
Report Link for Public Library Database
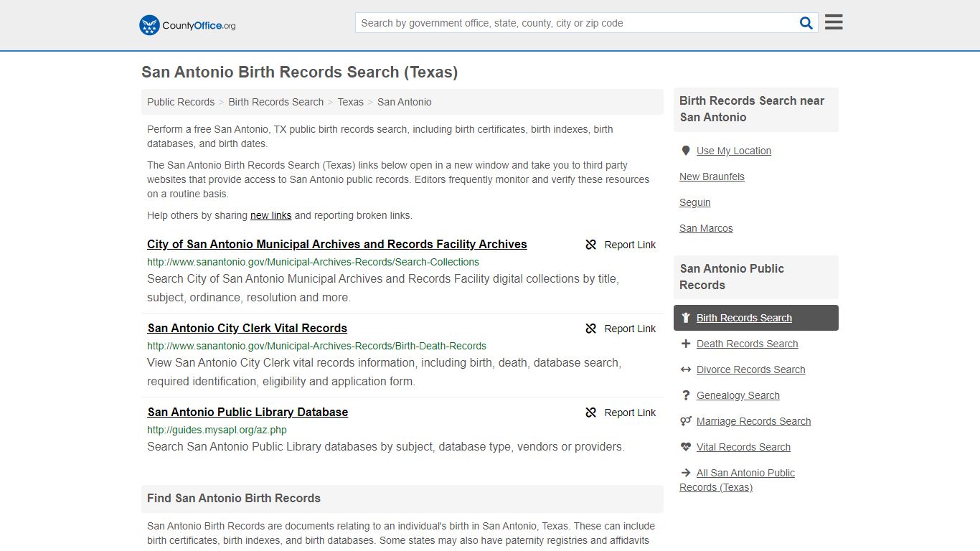(621, 413)
